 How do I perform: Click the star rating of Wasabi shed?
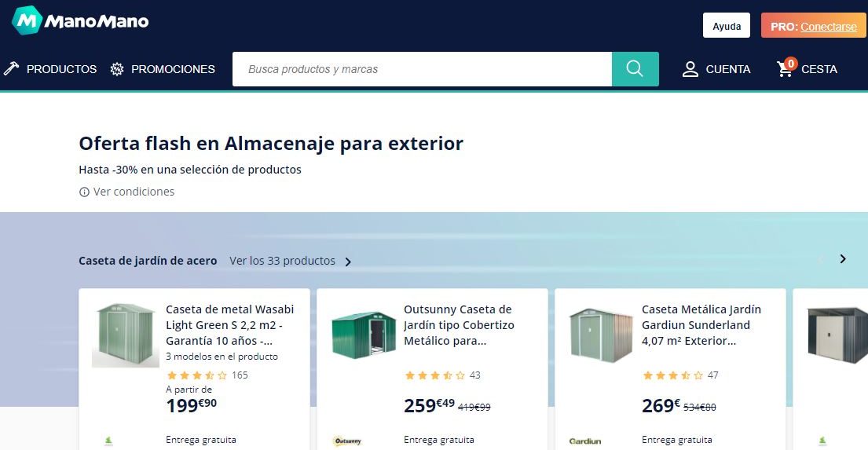click(197, 375)
